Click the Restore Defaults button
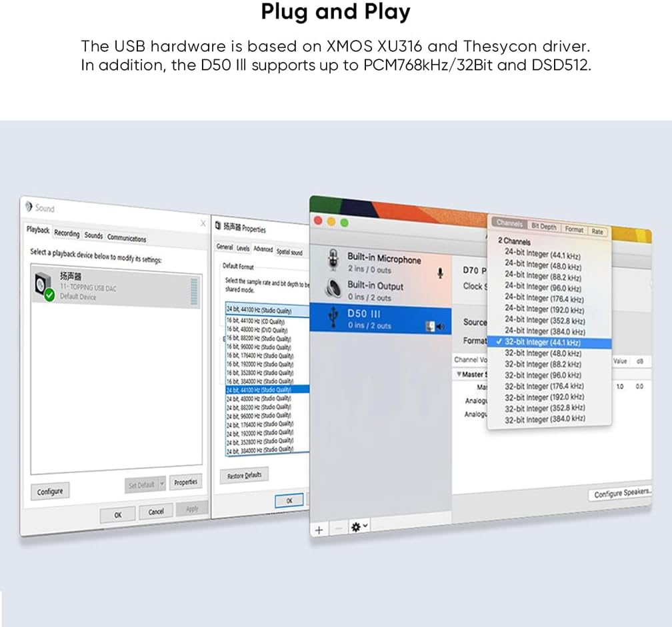The image size is (672, 627). (244, 476)
